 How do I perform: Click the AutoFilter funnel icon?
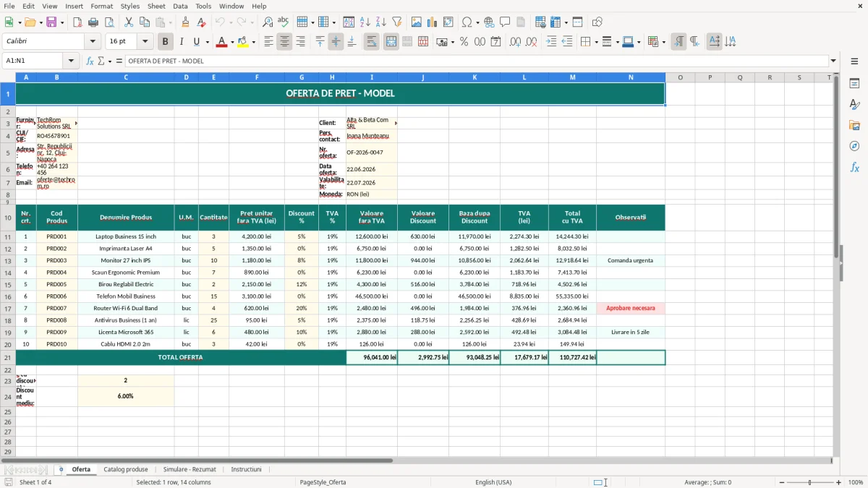(x=396, y=22)
